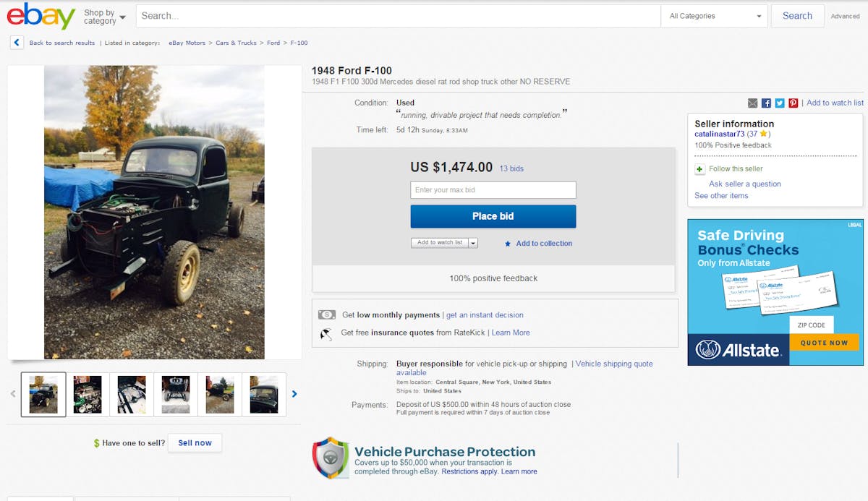The height and width of the screenshot is (501, 868).
Task: Click Quote Now on Allstate ad
Action: 823,343
